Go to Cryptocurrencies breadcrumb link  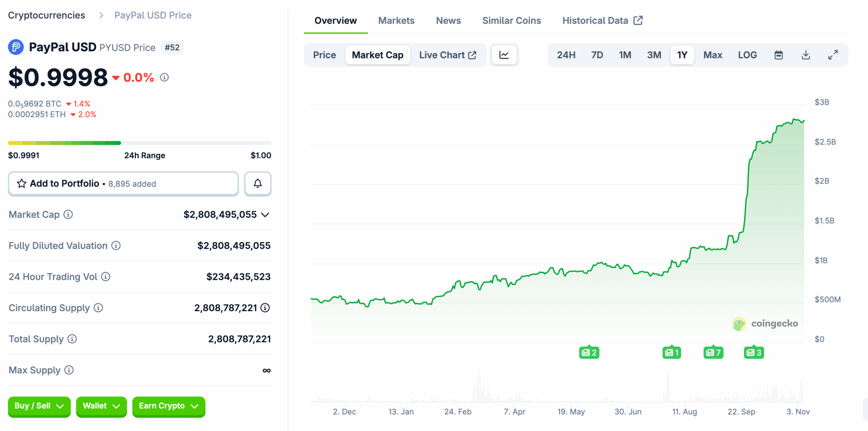pos(46,15)
